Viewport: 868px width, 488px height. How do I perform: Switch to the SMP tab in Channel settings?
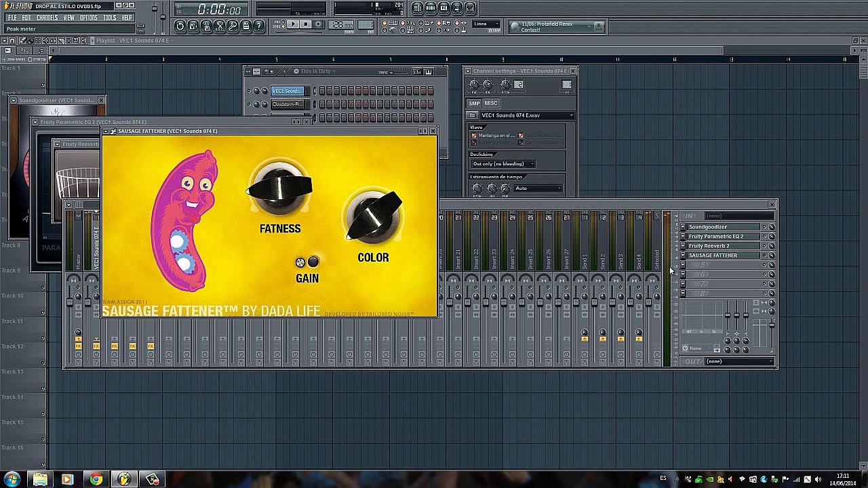474,103
